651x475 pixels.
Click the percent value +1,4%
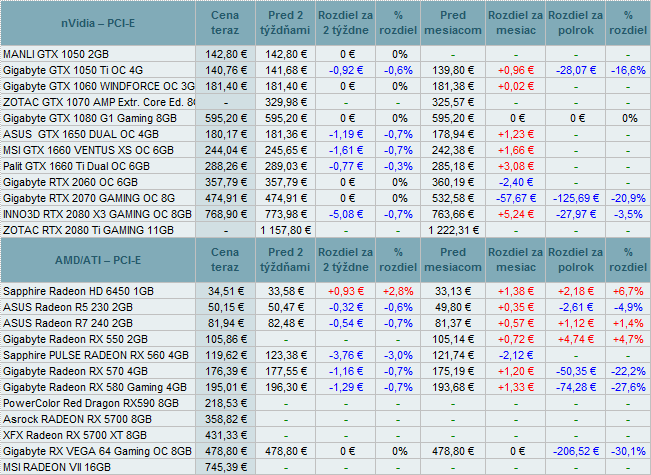click(x=628, y=323)
